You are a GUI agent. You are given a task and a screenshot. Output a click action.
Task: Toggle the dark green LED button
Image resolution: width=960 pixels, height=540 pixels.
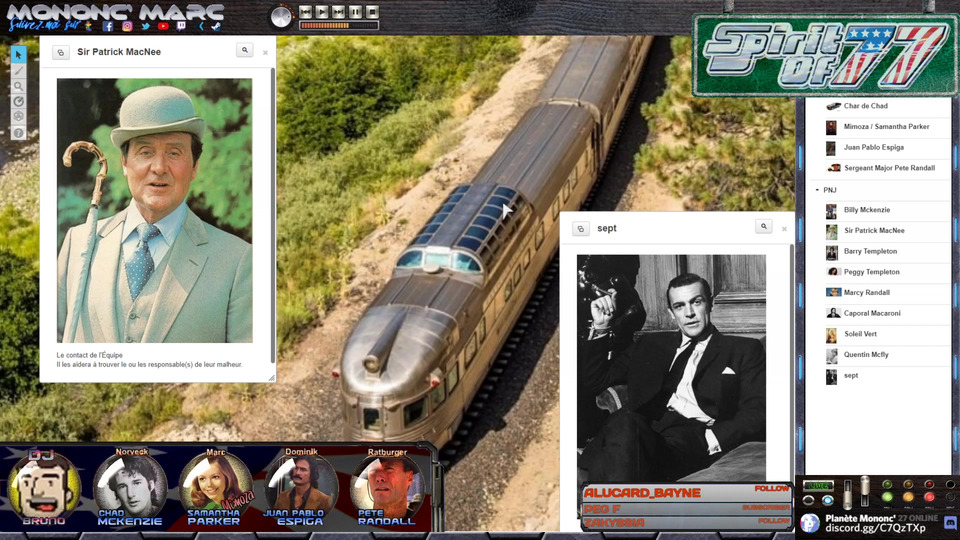[887, 484]
